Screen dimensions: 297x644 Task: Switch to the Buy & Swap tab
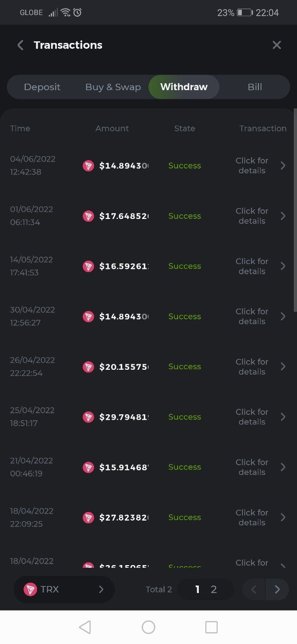point(113,87)
